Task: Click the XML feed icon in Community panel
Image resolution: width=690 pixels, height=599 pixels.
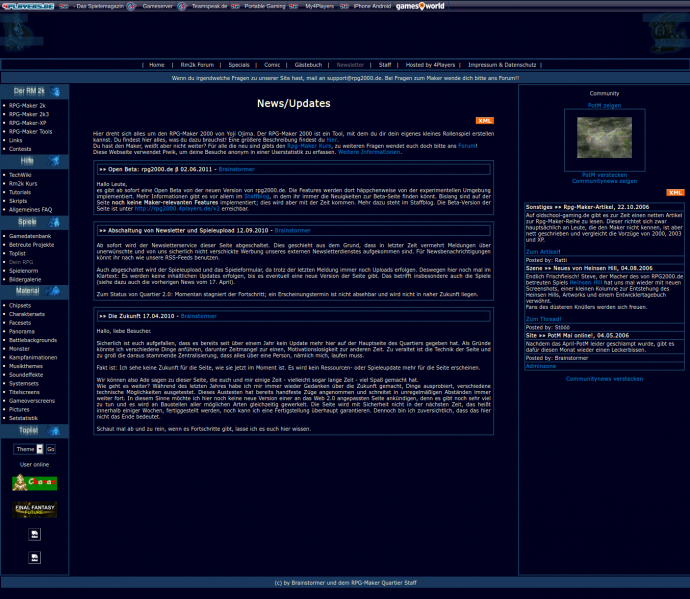Action: (675, 193)
